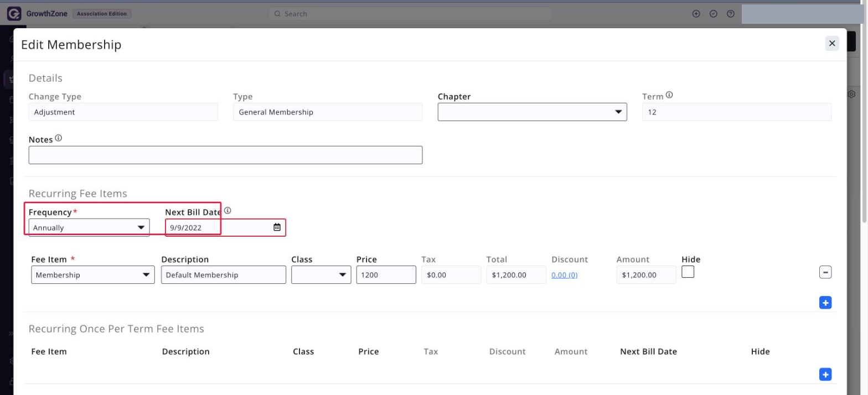Click the info icon next to Notes
The width and height of the screenshot is (868, 395).
[59, 138]
